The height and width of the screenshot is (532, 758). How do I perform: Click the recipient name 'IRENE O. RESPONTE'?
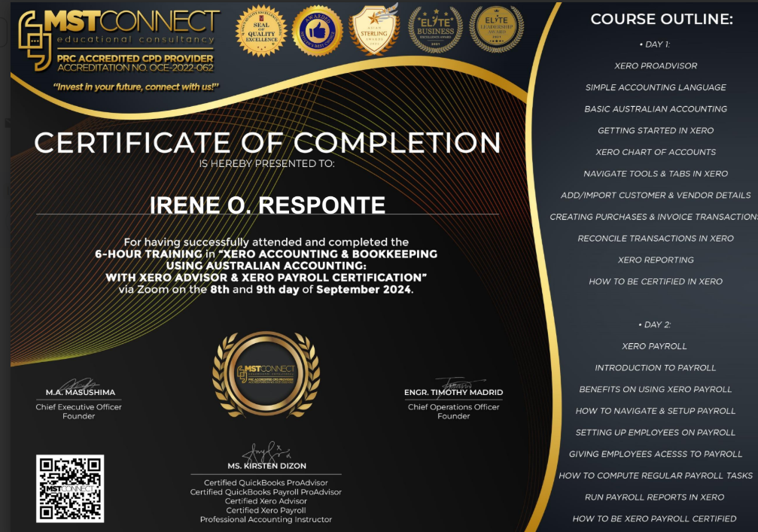tap(267, 205)
